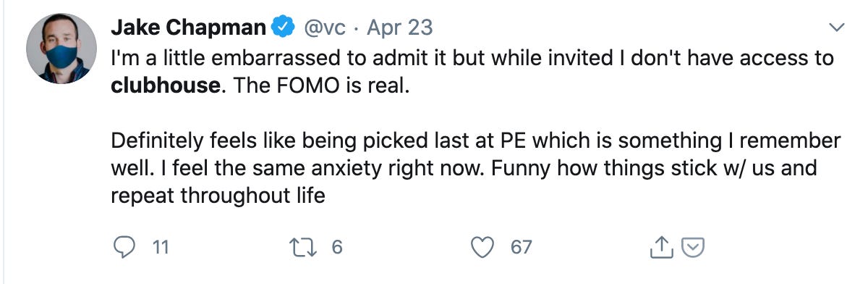Click the line 'repeat throughout life'
This screenshot has height=284, width=868.
pos(218,196)
